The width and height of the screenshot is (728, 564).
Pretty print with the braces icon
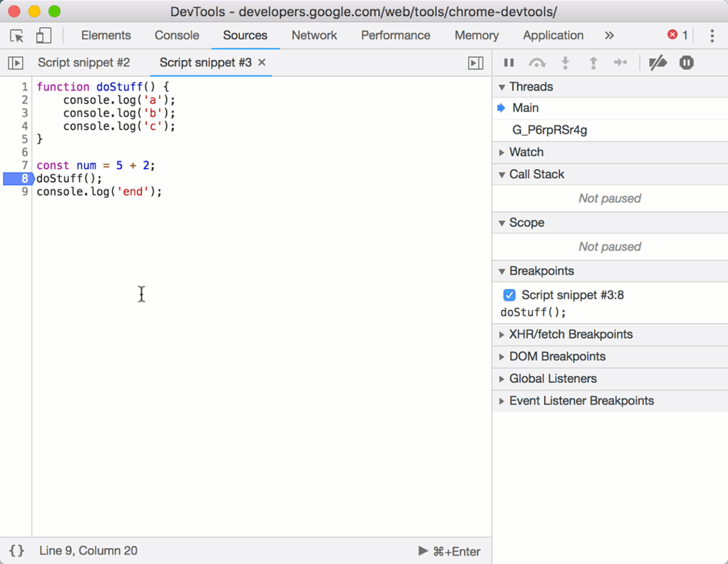[x=17, y=551]
